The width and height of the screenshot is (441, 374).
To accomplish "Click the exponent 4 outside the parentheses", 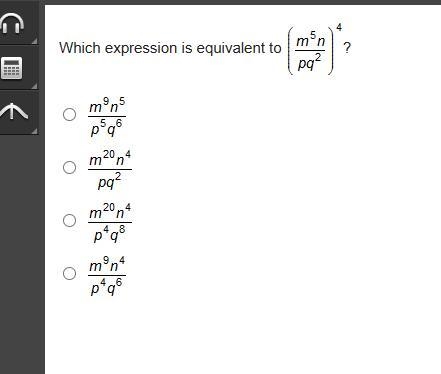I will tap(339, 27).
